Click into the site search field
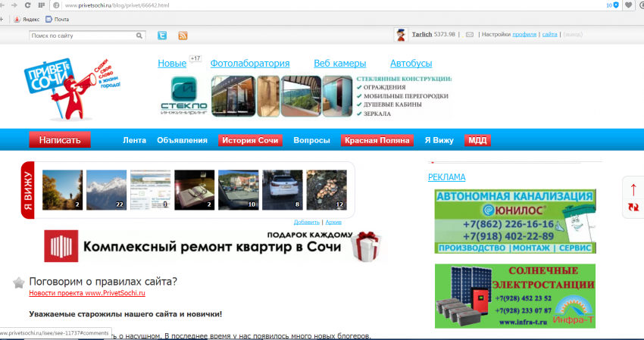This screenshot has width=644, height=340. point(83,36)
